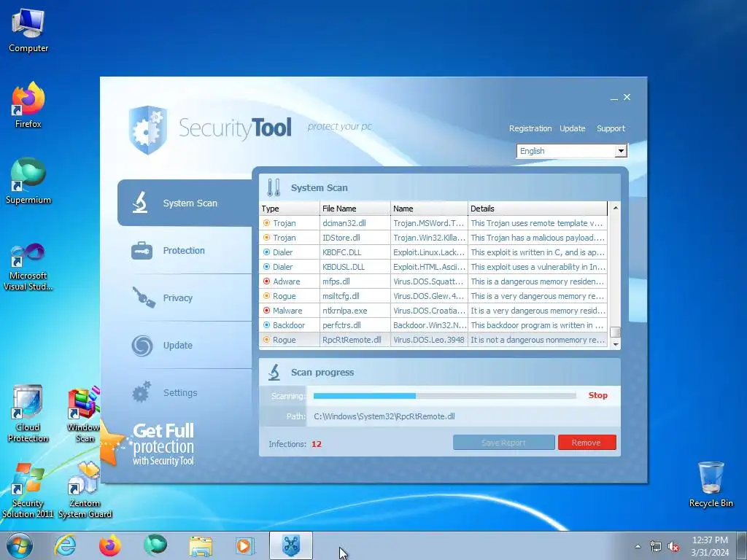
Task: Select the blue radio marker for KBDUSL.DLL
Action: (266, 267)
